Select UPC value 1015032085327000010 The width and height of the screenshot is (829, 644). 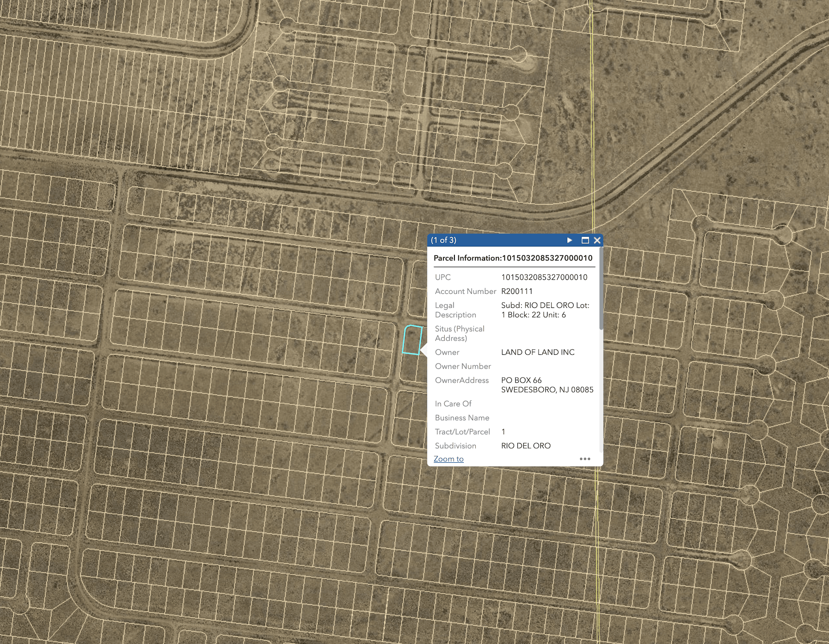(544, 277)
